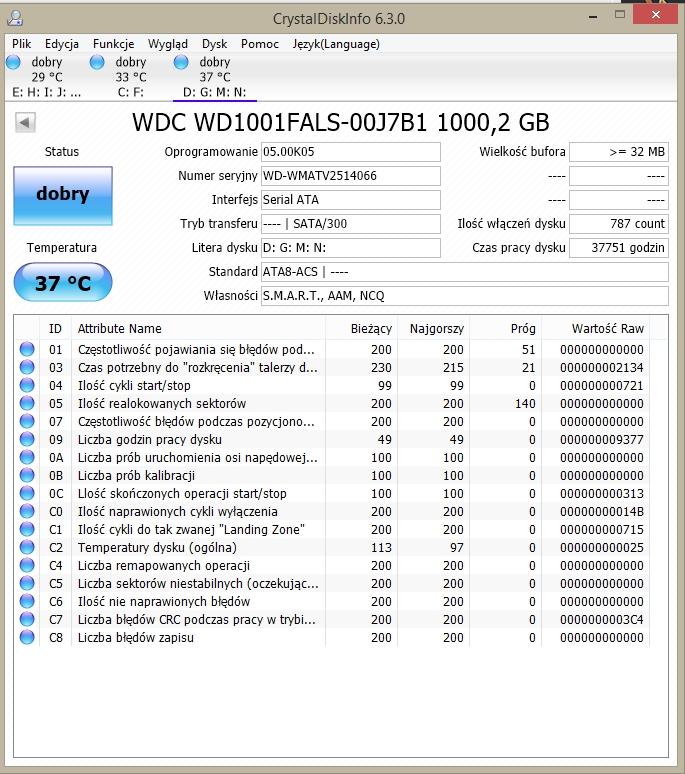Click the blue status orb for disk D: G:
Image resolution: width=685 pixels, height=774 pixels.
[x=181, y=62]
